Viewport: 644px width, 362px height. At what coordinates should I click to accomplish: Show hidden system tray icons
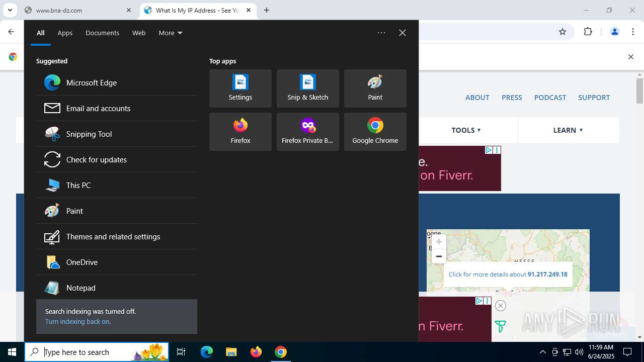click(x=542, y=352)
